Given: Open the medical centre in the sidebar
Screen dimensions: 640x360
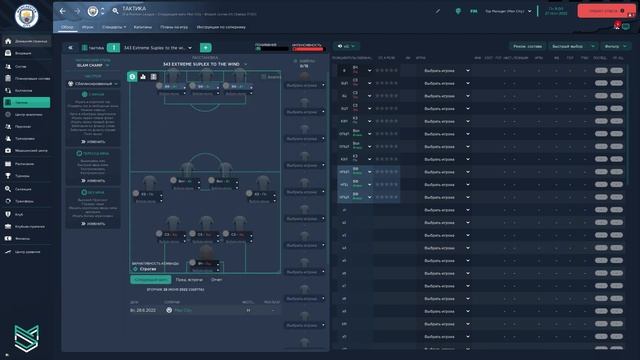Looking at the screenshot, I should point(27,151).
